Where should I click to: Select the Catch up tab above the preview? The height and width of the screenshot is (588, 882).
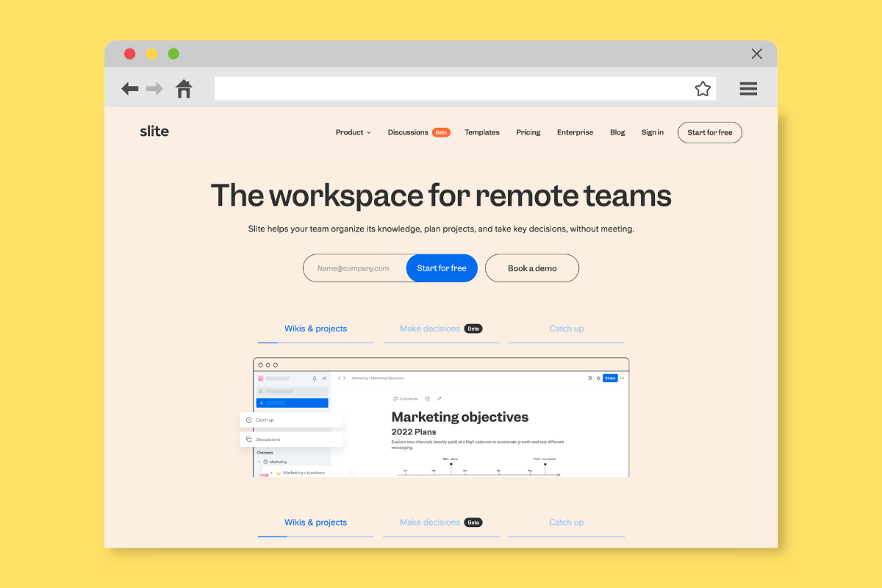click(x=567, y=329)
